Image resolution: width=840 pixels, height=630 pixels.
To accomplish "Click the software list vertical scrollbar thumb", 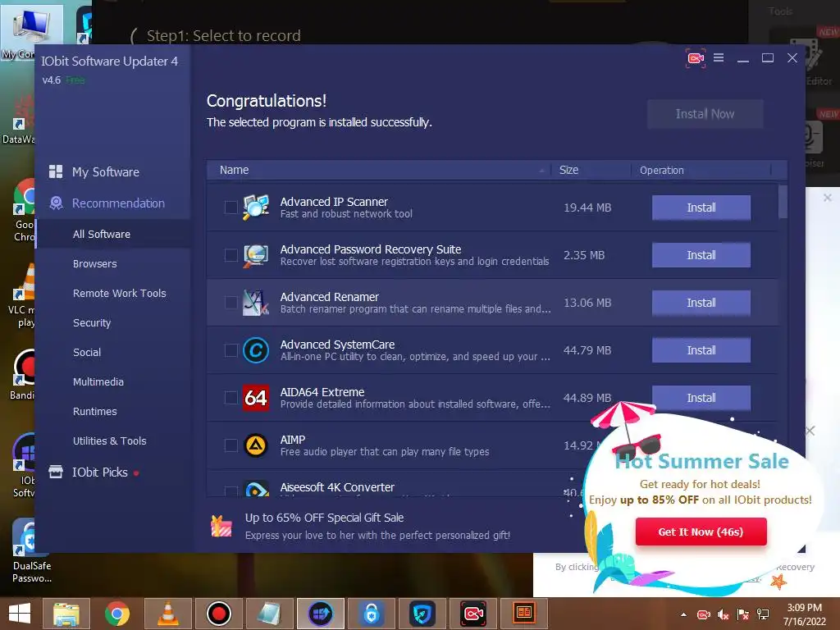I will [x=783, y=202].
